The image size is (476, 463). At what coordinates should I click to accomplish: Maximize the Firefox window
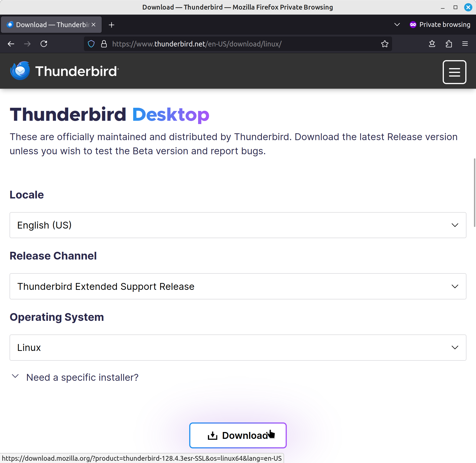pyautogui.click(x=455, y=7)
